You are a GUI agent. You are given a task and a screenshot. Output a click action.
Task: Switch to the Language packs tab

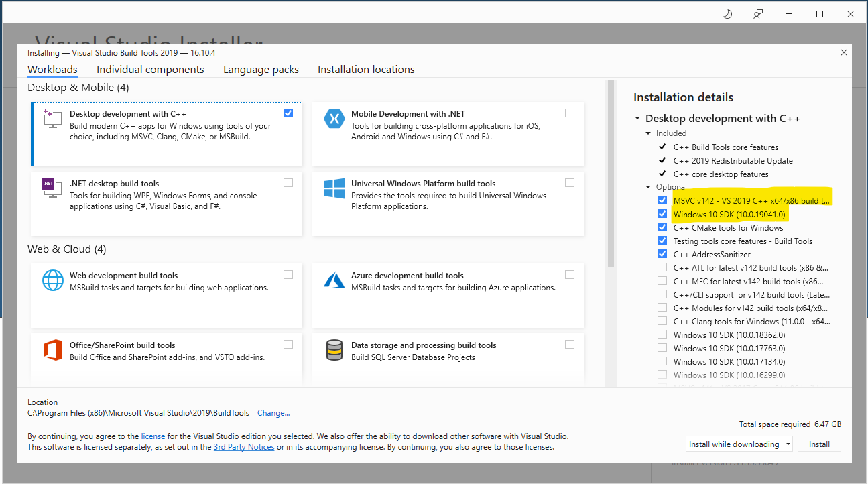pyautogui.click(x=261, y=70)
